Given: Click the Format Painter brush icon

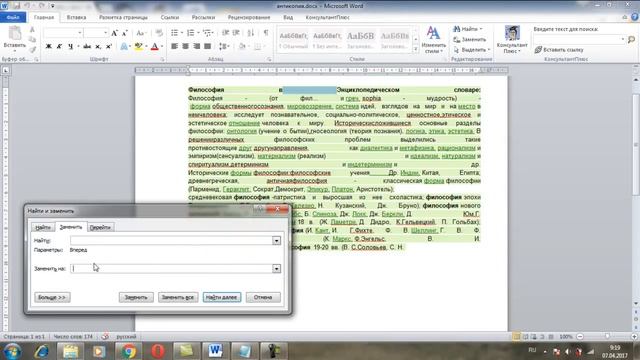Looking at the screenshot, I should click(32, 49).
